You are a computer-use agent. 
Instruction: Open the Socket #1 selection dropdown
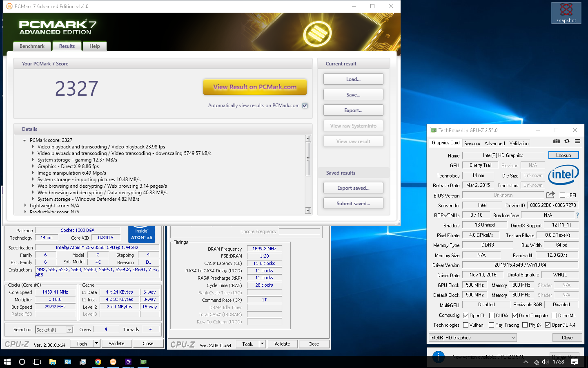point(54,330)
